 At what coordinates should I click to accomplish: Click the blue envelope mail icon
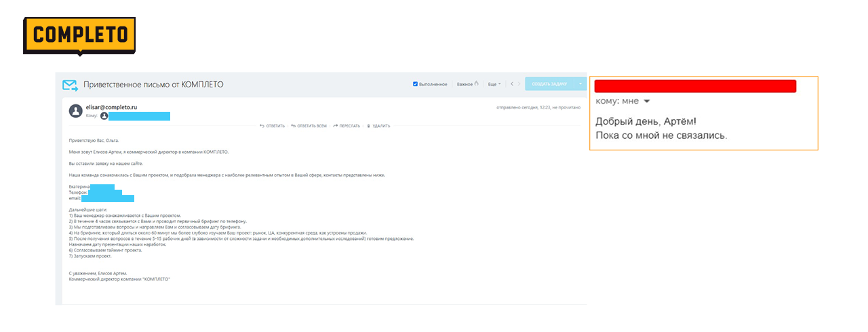(x=70, y=85)
